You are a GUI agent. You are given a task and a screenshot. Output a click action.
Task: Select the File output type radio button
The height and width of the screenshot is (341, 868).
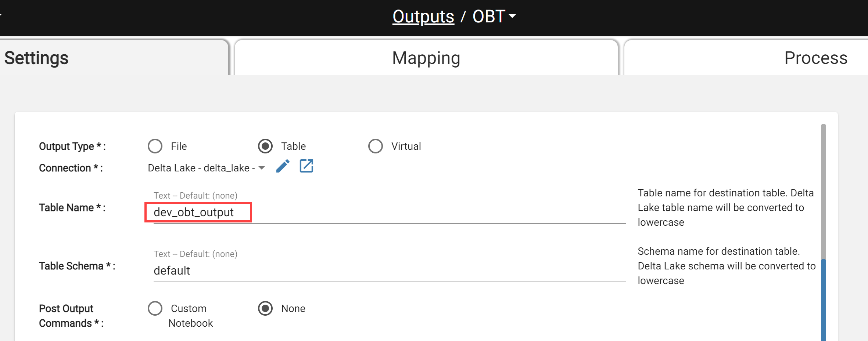tap(155, 146)
